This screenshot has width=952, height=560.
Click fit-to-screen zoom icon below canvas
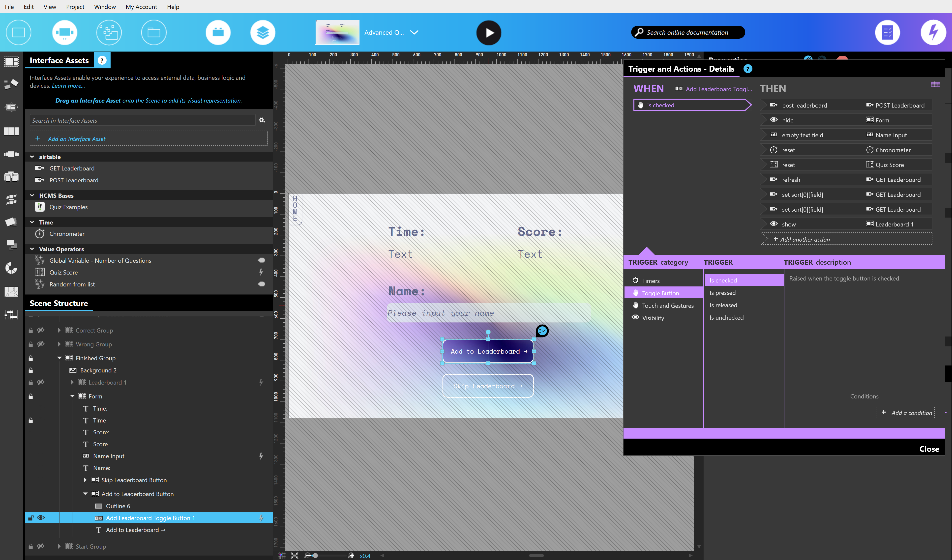[294, 556]
